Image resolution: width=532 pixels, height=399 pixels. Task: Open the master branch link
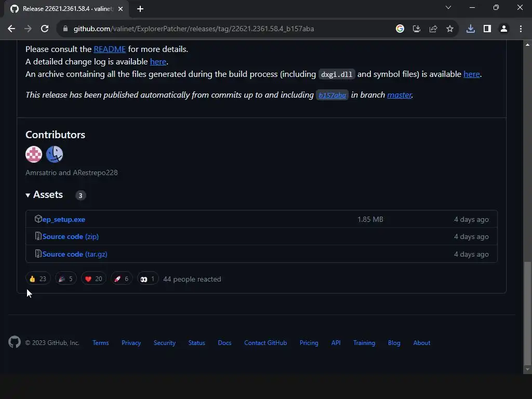(400, 95)
